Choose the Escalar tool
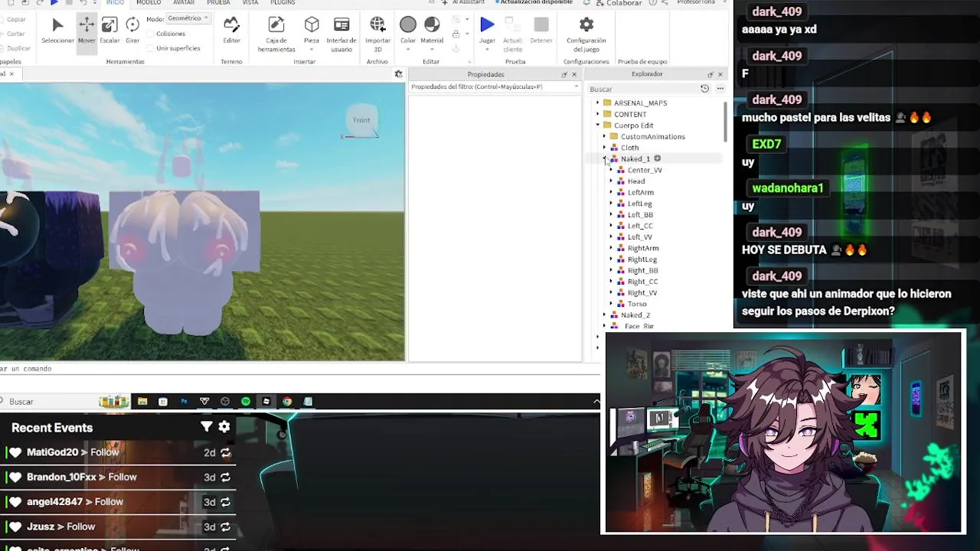Image resolution: width=980 pixels, height=551 pixels. (x=109, y=31)
